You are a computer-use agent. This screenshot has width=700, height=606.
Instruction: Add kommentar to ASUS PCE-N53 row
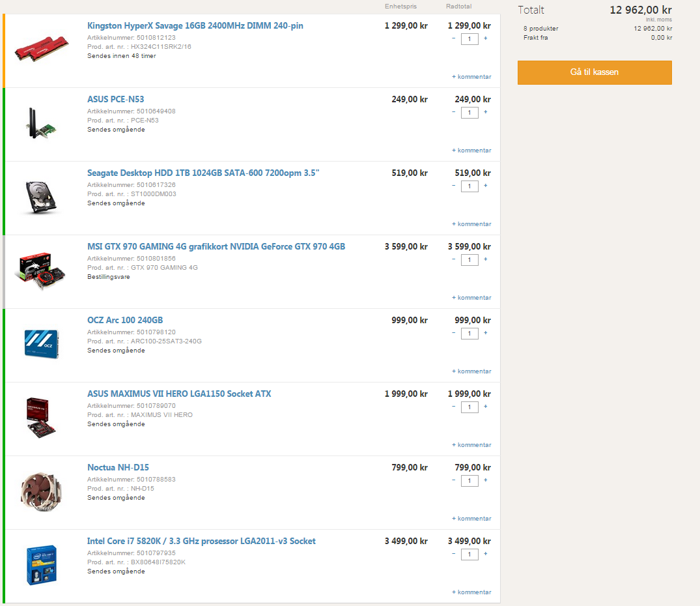pyautogui.click(x=471, y=151)
